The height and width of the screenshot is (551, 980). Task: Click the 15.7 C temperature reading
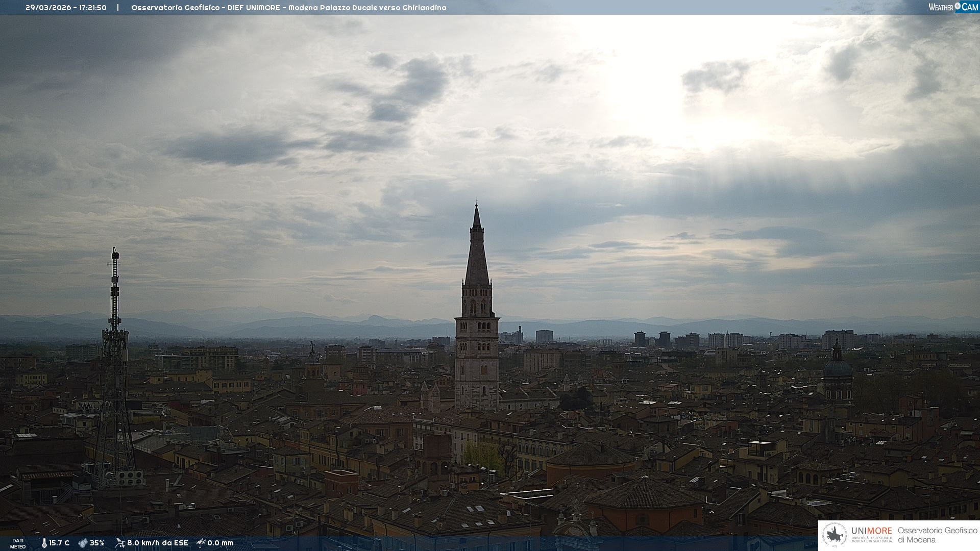coord(59,543)
